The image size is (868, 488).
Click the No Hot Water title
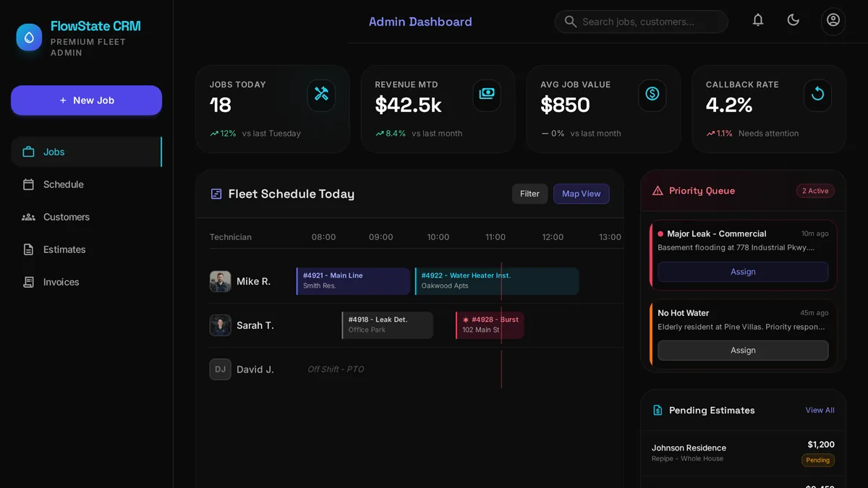pos(684,313)
